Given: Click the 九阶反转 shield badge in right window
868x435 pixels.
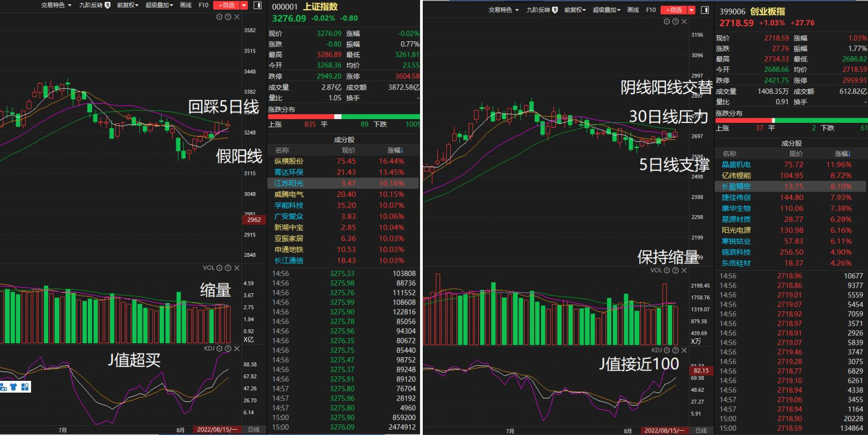Looking at the screenshot, I should pyautogui.click(x=555, y=10).
